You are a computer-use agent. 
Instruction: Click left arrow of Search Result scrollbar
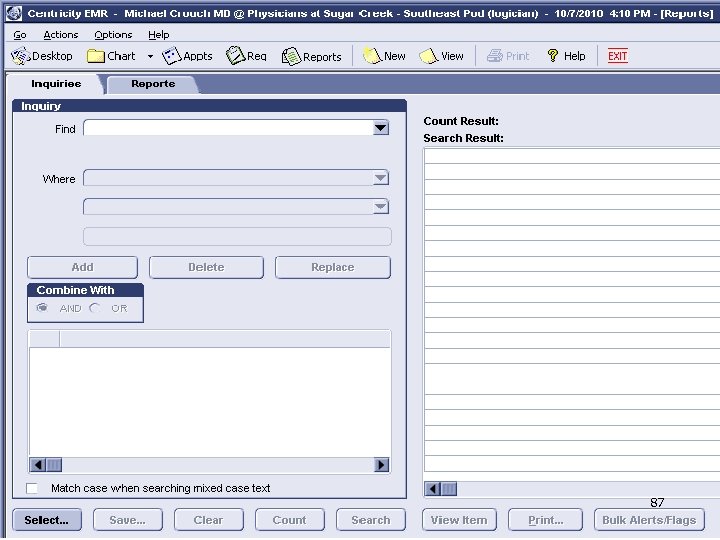pyautogui.click(x=433, y=489)
